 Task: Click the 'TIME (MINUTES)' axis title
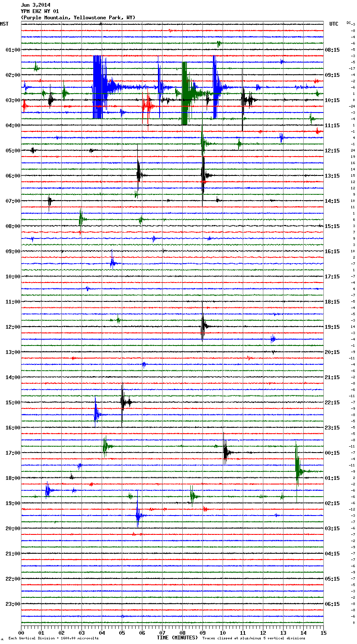(x=177, y=638)
